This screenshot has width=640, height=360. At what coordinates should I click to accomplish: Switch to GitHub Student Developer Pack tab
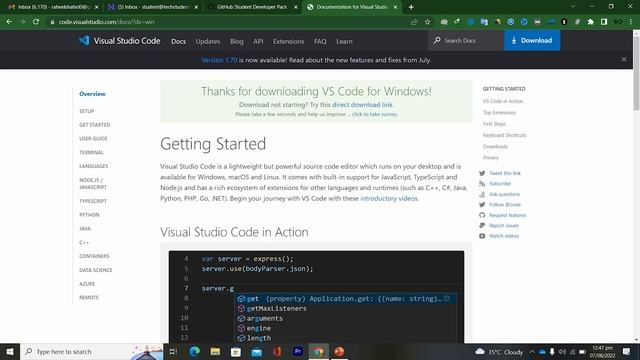(252, 7)
